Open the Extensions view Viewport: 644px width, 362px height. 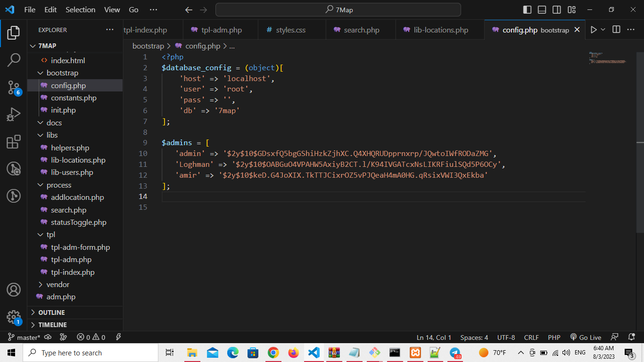pyautogui.click(x=14, y=142)
